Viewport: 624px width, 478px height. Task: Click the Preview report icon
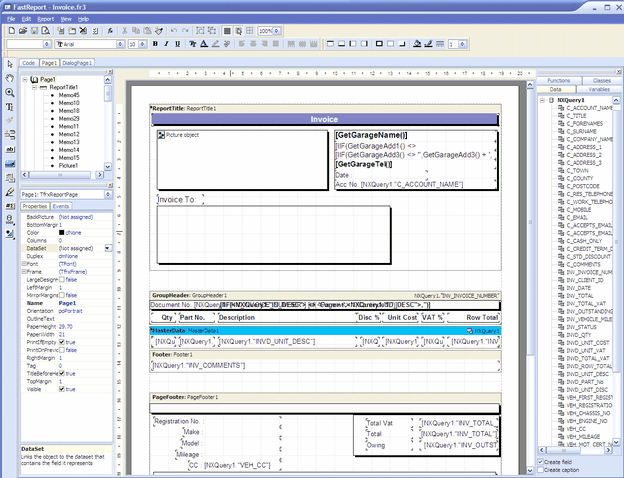click(x=46, y=31)
